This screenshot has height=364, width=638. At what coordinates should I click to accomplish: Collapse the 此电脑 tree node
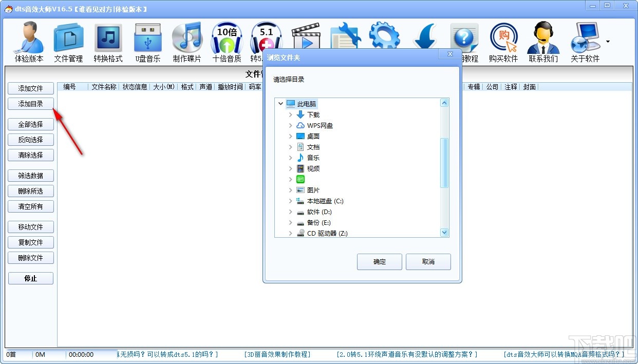[280, 103]
